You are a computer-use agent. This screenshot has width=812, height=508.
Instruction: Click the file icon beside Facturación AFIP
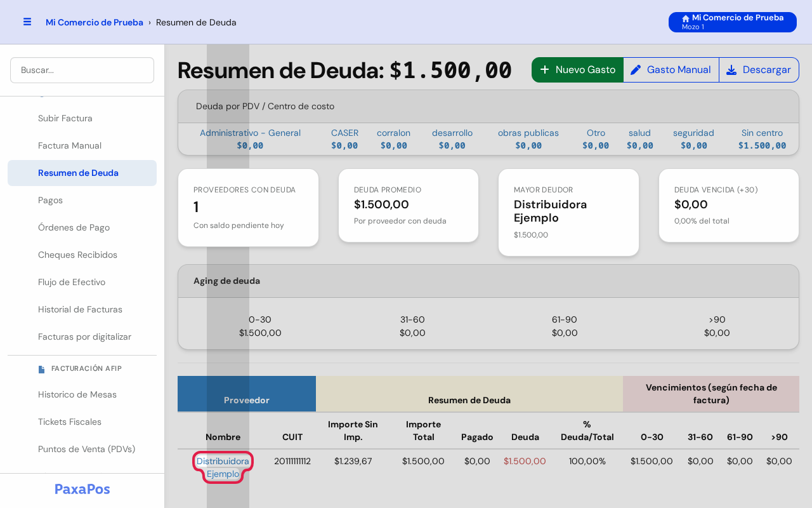click(x=42, y=369)
